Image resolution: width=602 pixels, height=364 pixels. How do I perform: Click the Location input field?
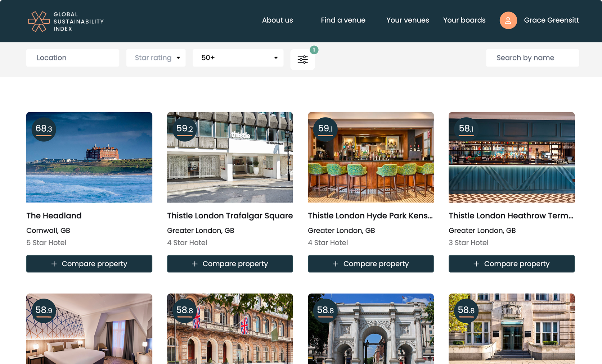pos(73,58)
